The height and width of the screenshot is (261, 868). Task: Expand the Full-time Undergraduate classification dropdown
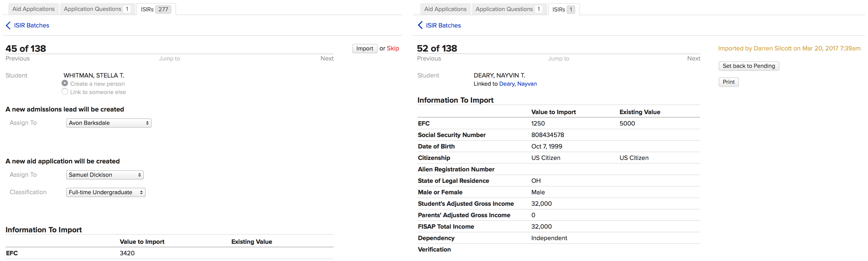pos(106,193)
